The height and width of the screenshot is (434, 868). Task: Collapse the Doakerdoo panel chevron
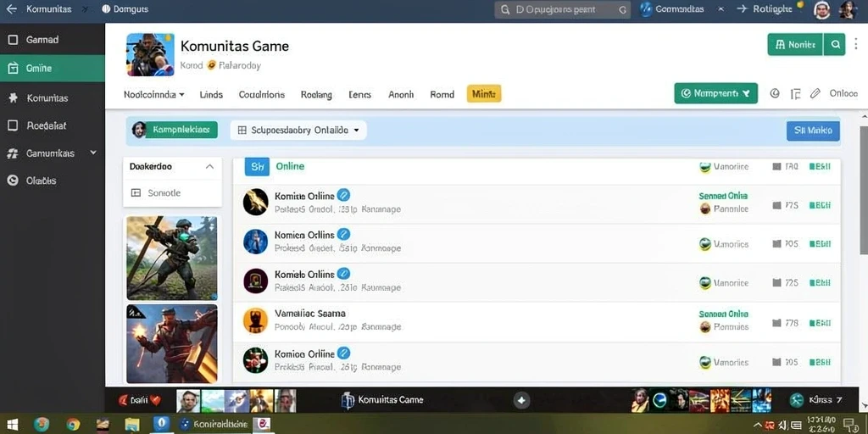point(209,166)
